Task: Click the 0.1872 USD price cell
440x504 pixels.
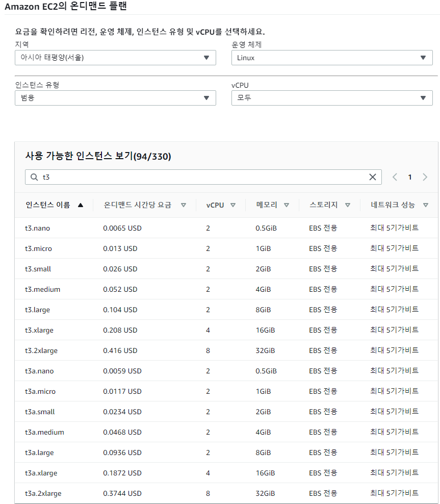Action: (122, 473)
